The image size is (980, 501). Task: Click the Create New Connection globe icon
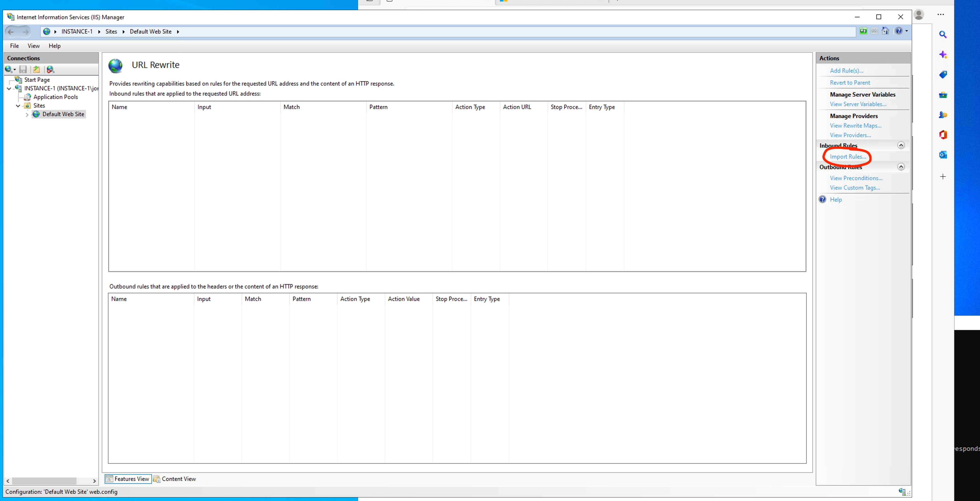pos(8,69)
